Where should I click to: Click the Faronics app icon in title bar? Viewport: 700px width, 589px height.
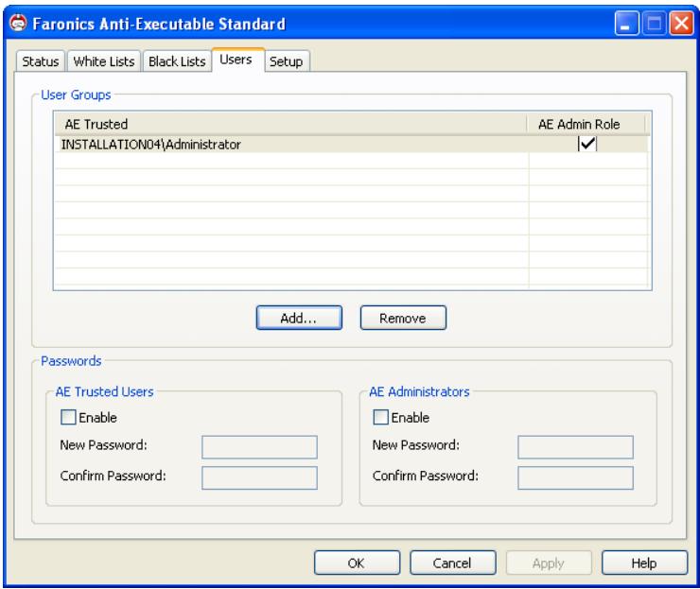click(18, 23)
